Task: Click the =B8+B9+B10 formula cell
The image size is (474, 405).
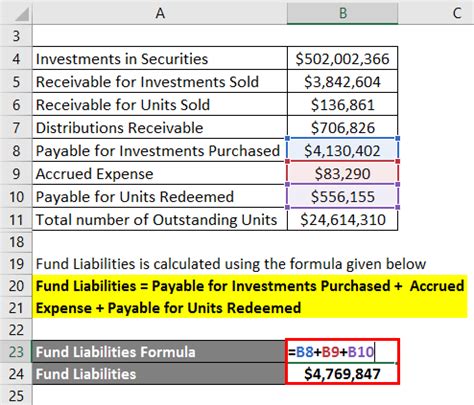Action: [x=342, y=352]
